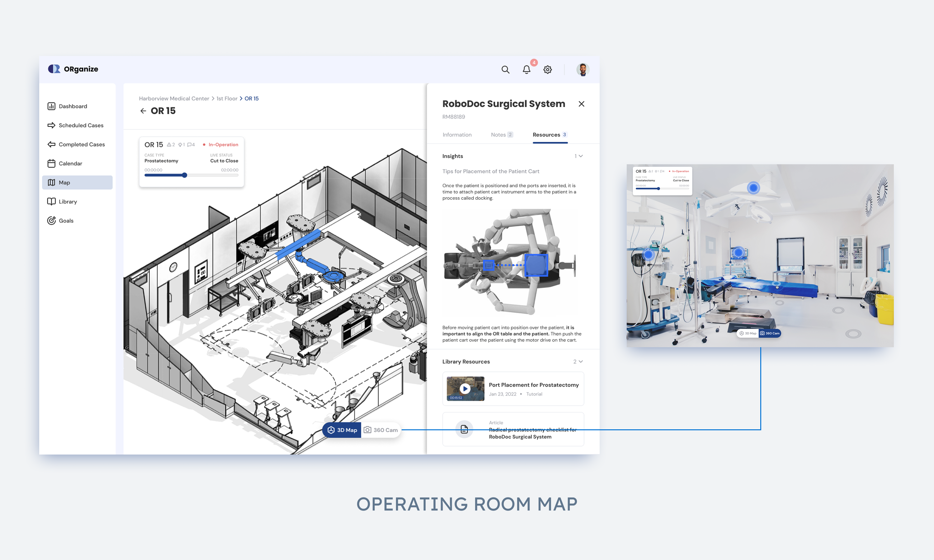The height and width of the screenshot is (560, 934).
Task: Play the Port Placement for Prostatectomy video
Action: tap(465, 389)
